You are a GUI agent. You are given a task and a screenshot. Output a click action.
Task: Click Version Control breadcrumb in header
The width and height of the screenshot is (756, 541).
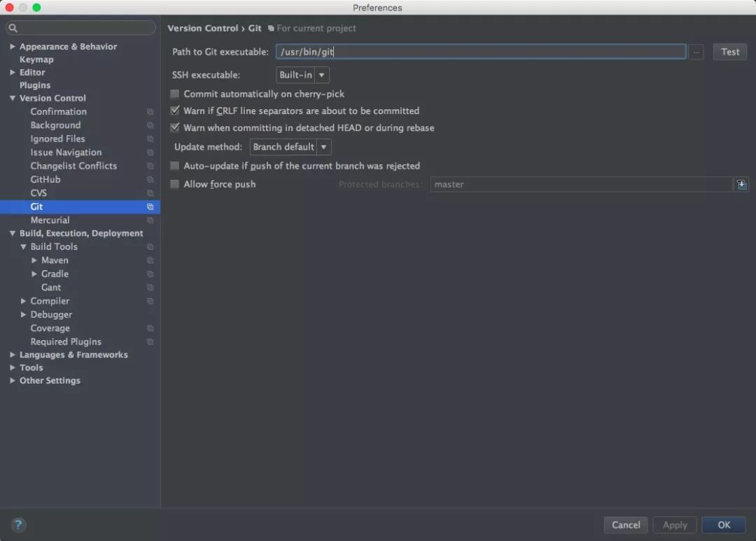click(203, 28)
